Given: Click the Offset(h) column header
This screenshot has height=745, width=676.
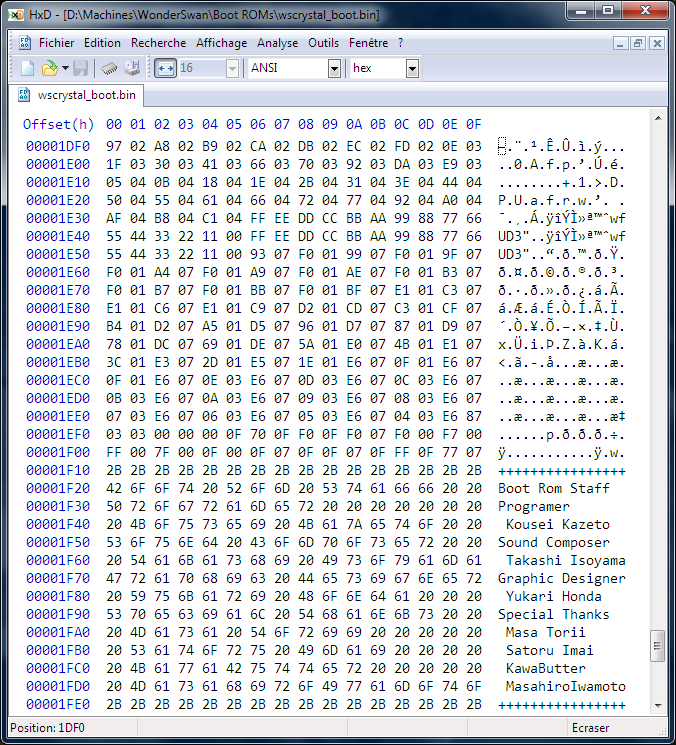Looking at the screenshot, I should click(x=58, y=124).
